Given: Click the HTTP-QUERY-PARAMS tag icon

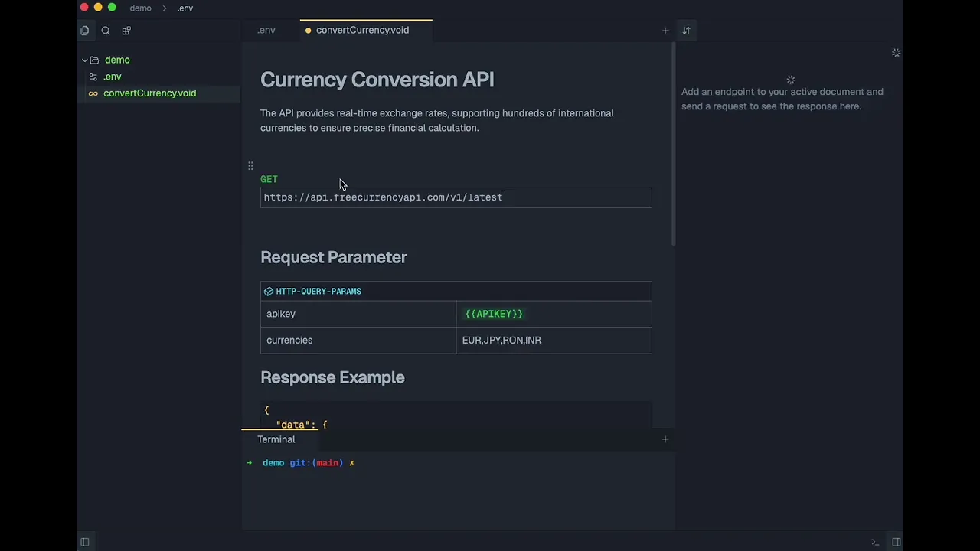Looking at the screenshot, I should pos(269,292).
